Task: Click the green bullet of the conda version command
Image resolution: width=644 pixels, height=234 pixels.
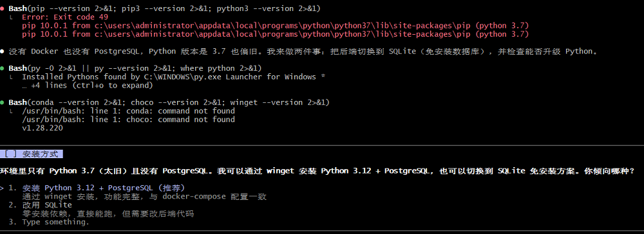Action: tap(2, 102)
